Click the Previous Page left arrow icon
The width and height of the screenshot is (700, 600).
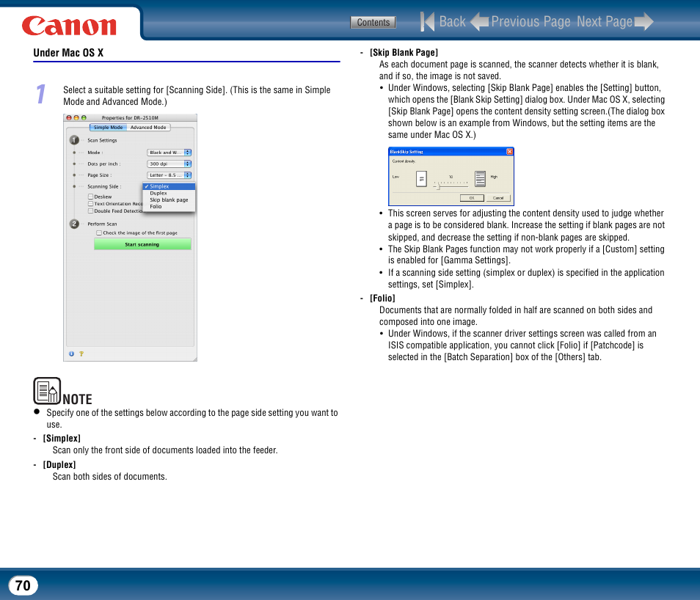479,21
